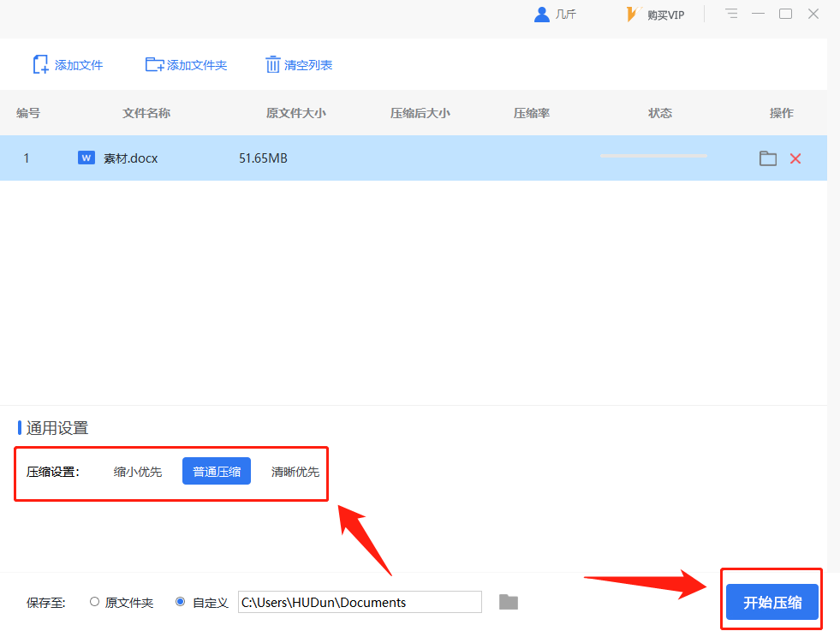
Task: Click the Clear List trash icon
Action: 272,64
